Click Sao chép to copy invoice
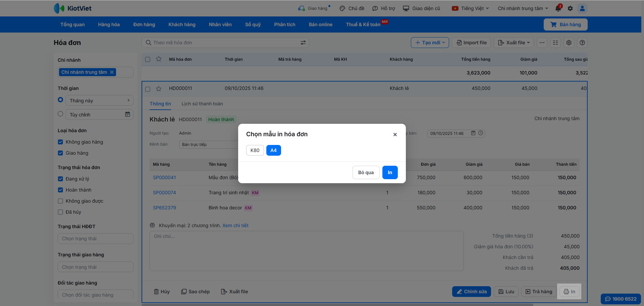 pyautogui.click(x=196, y=292)
